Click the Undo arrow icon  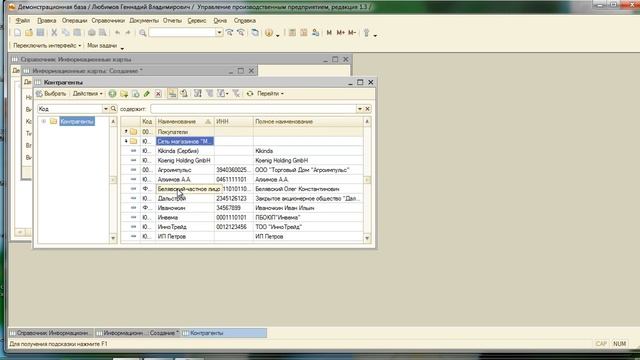(118, 33)
